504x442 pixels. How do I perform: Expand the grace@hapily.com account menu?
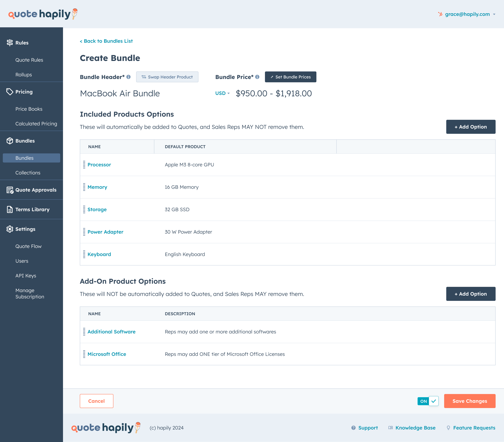pos(467,14)
